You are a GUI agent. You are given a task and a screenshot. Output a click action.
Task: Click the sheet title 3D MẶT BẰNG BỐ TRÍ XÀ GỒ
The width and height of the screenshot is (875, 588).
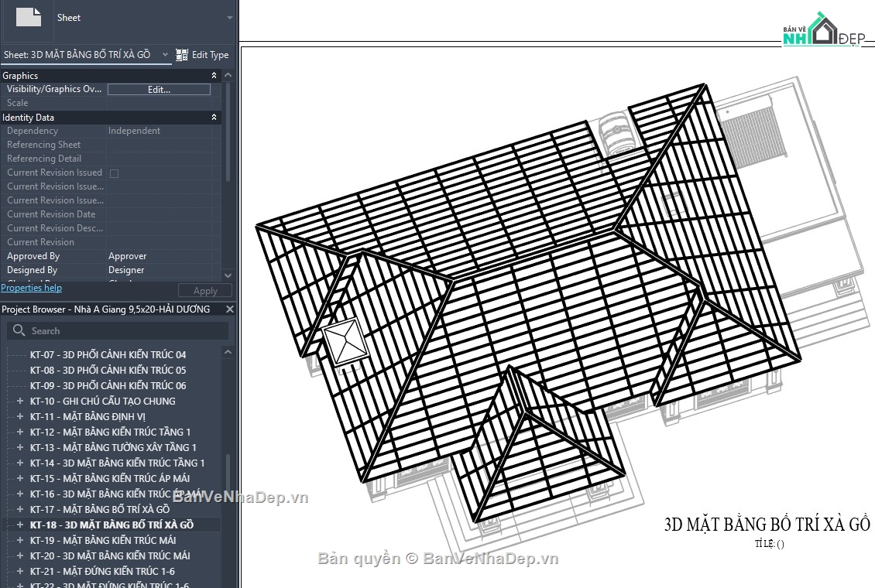coord(767,525)
